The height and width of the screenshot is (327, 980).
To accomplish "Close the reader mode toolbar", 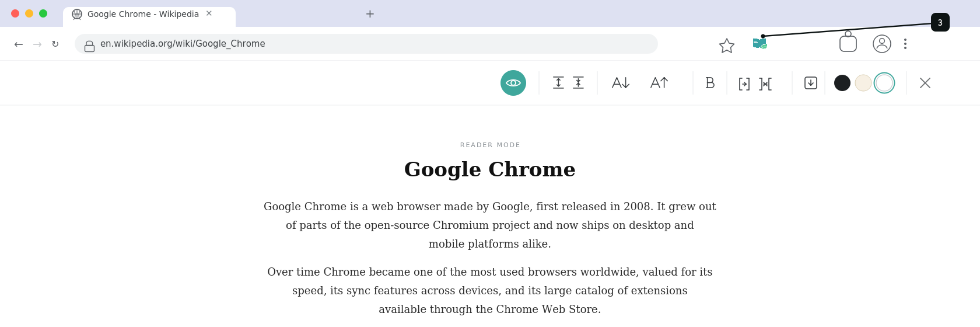I will [x=925, y=83].
